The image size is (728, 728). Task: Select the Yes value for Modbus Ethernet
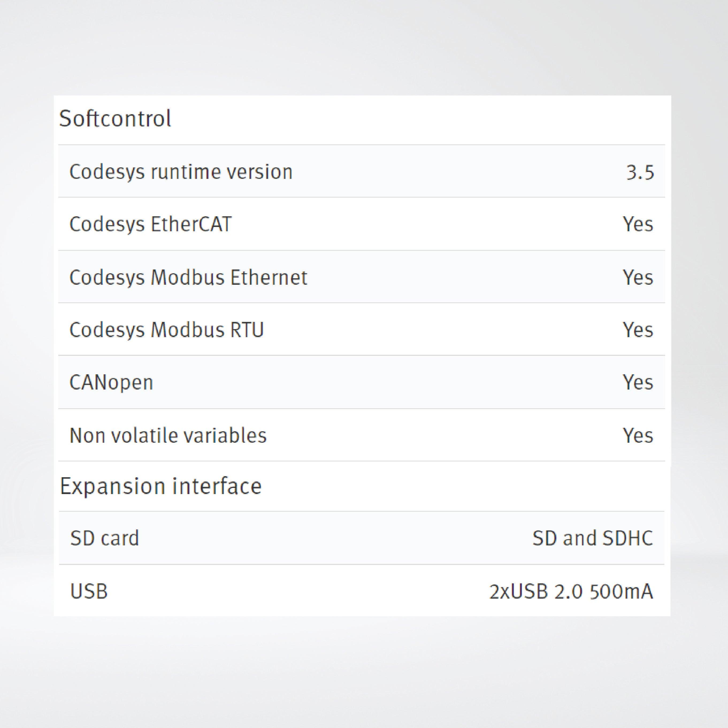(x=638, y=277)
